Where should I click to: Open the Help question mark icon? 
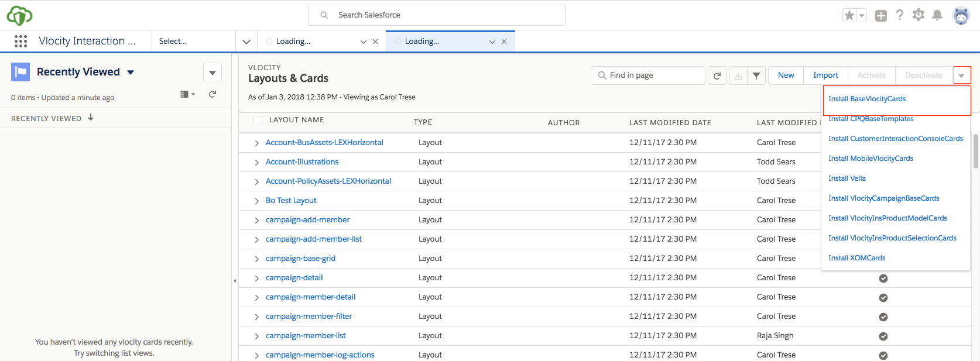tap(900, 15)
